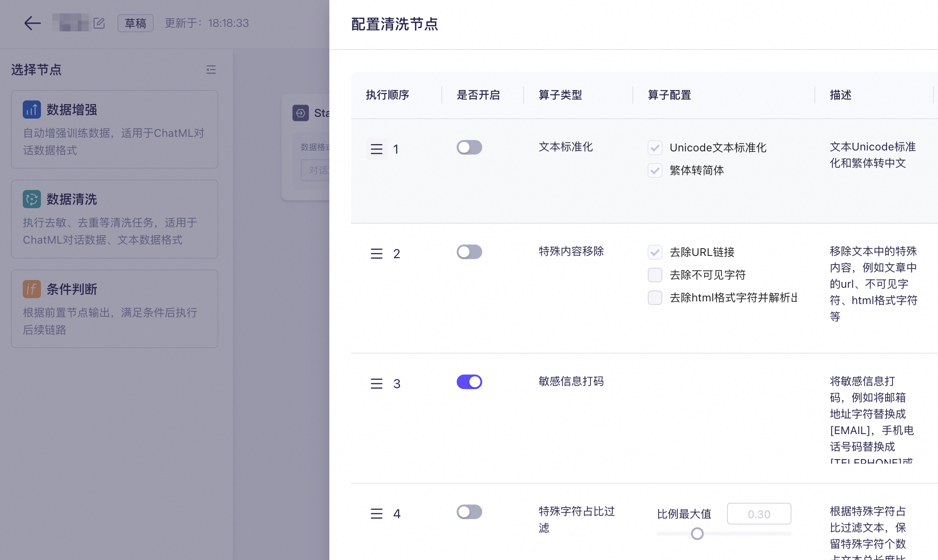Click the 比例最大值 slider handle

(x=697, y=534)
